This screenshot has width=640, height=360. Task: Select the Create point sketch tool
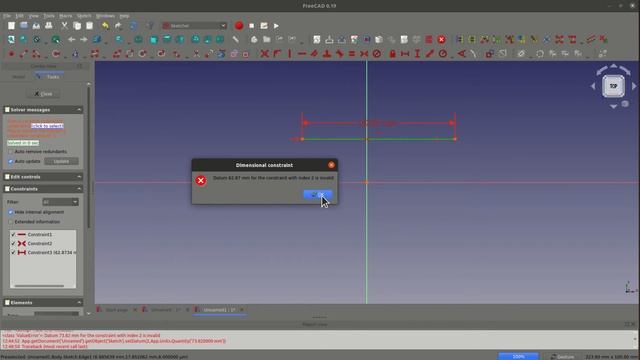[11, 53]
